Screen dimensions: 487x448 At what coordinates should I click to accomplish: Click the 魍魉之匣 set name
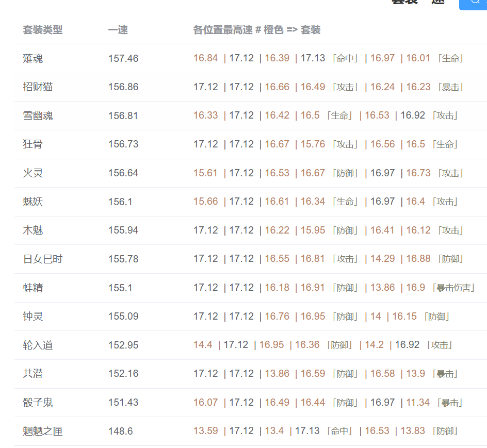43,431
